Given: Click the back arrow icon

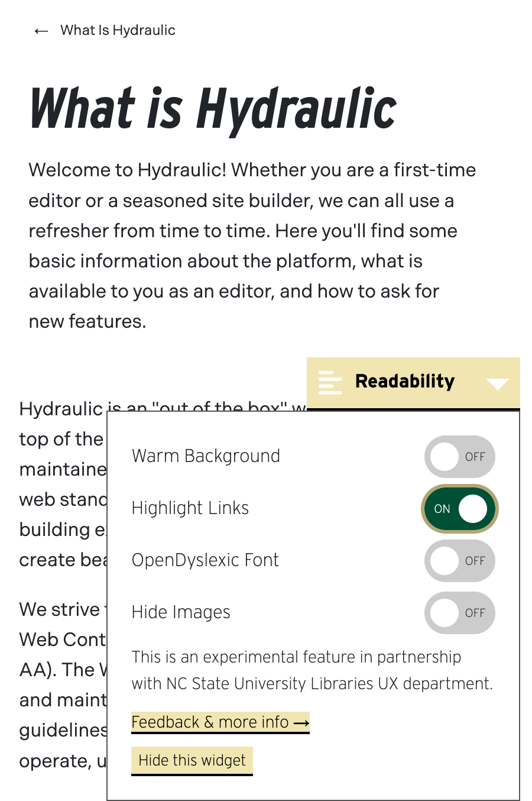Looking at the screenshot, I should coord(41,31).
